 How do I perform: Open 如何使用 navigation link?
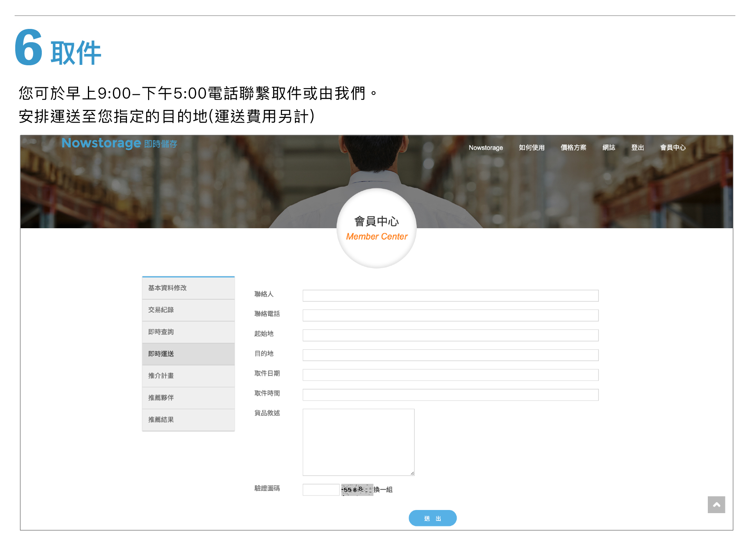[x=531, y=148]
